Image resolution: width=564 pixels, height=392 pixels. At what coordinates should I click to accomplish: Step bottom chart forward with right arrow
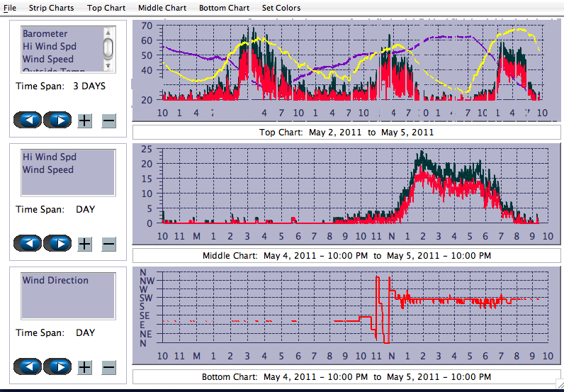(58, 366)
